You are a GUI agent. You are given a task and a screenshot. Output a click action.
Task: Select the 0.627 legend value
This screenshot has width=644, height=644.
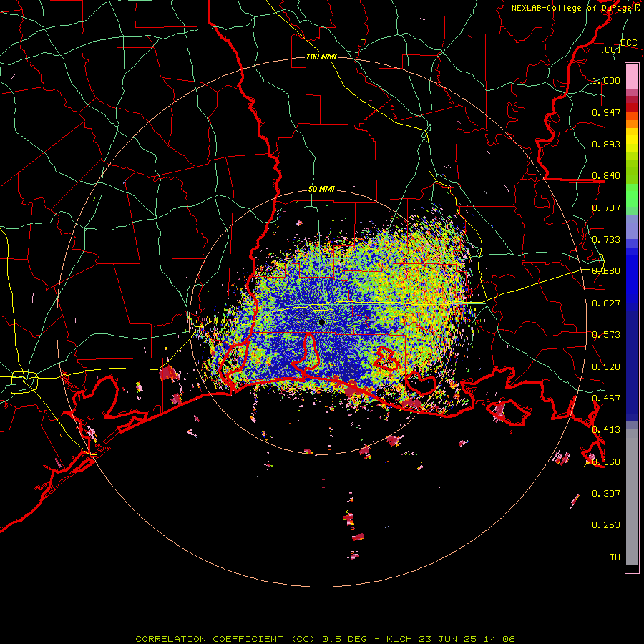pos(606,303)
